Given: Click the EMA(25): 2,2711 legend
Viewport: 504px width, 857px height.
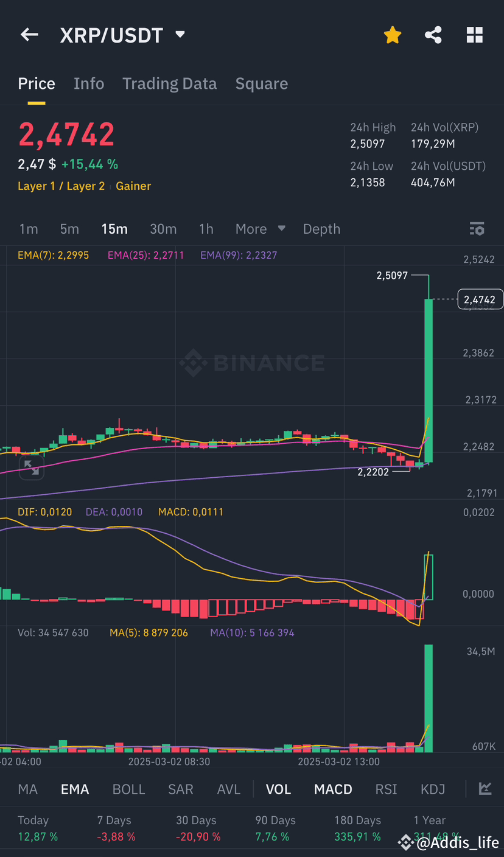Looking at the screenshot, I should [x=145, y=255].
